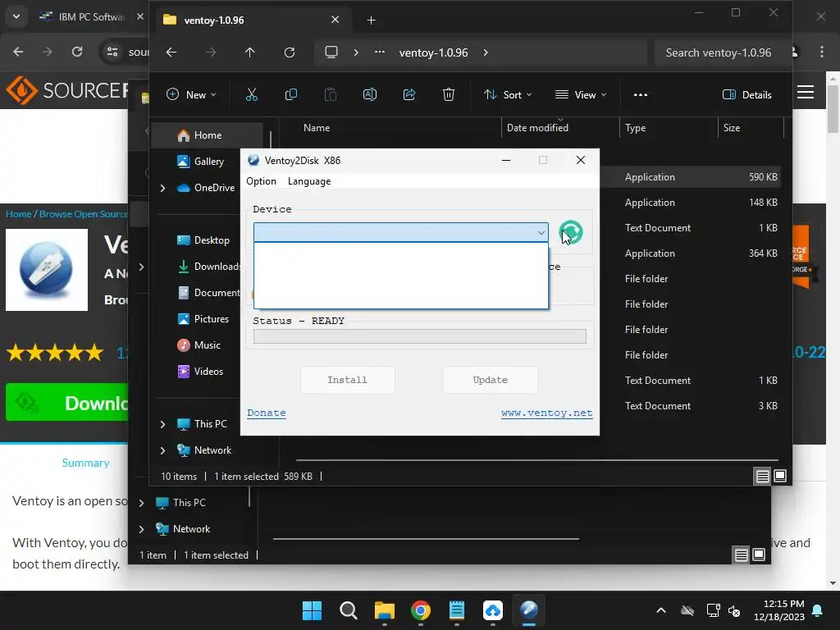Open the Chrome three-dot menu
This screenshot has width=840, height=630.
point(822,52)
